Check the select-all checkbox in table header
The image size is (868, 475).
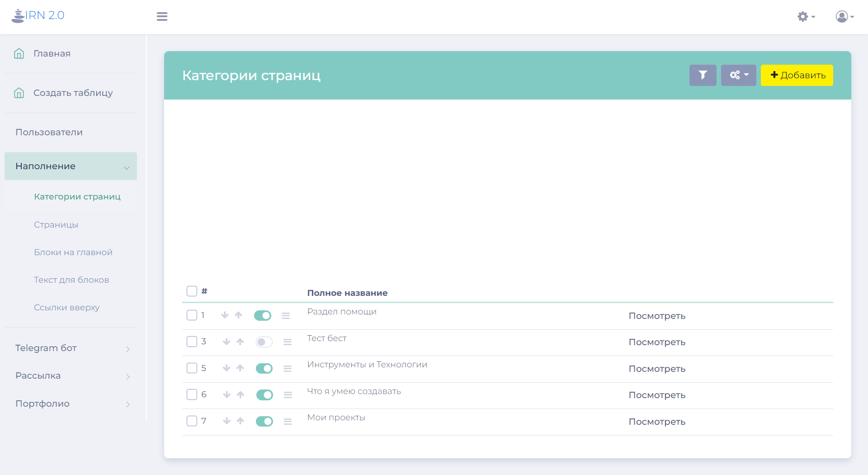pyautogui.click(x=192, y=291)
